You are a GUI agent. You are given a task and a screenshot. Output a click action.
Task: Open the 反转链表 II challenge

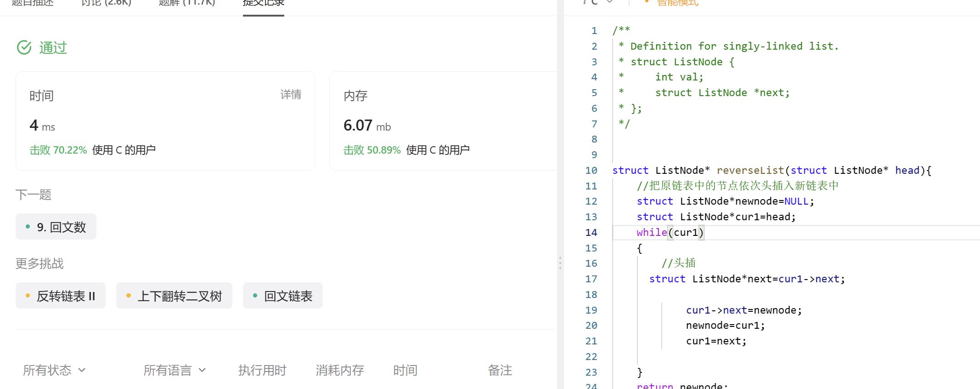[x=61, y=296]
